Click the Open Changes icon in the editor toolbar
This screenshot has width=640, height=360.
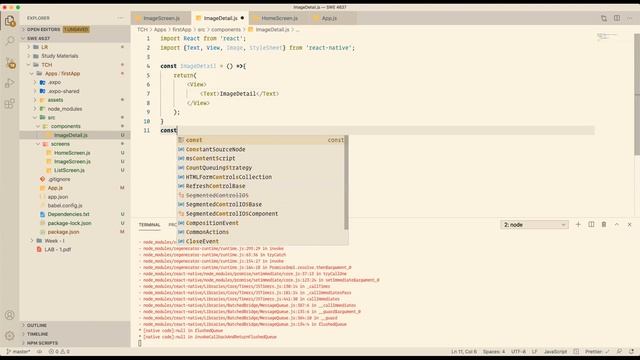[604, 18]
